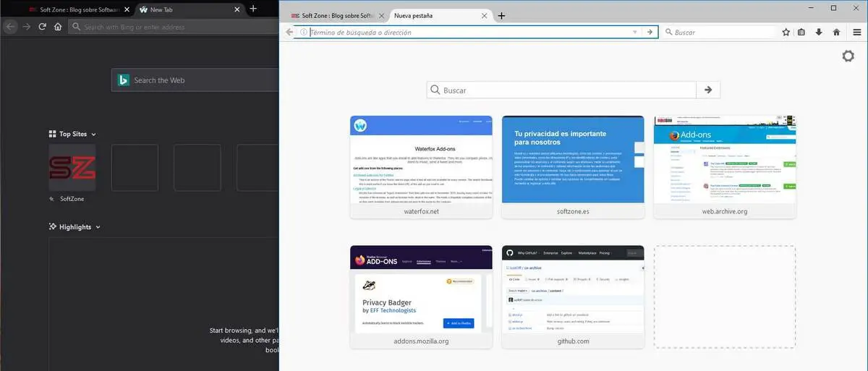The image size is (868, 371).
Task: Open the SoftZone top site tile
Action: [72, 168]
